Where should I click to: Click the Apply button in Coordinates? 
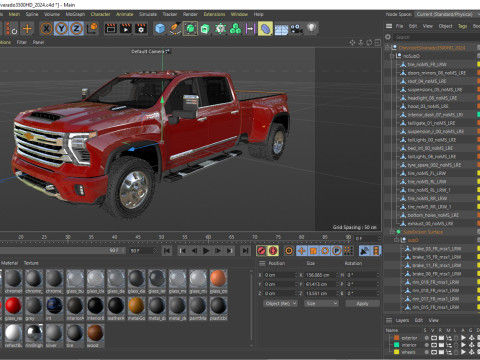pyautogui.click(x=362, y=304)
